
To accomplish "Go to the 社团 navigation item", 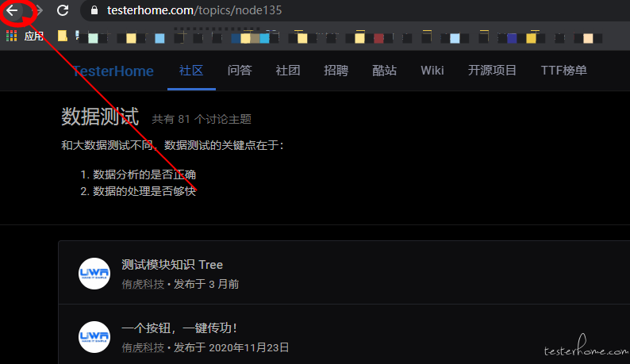I will (x=288, y=71).
